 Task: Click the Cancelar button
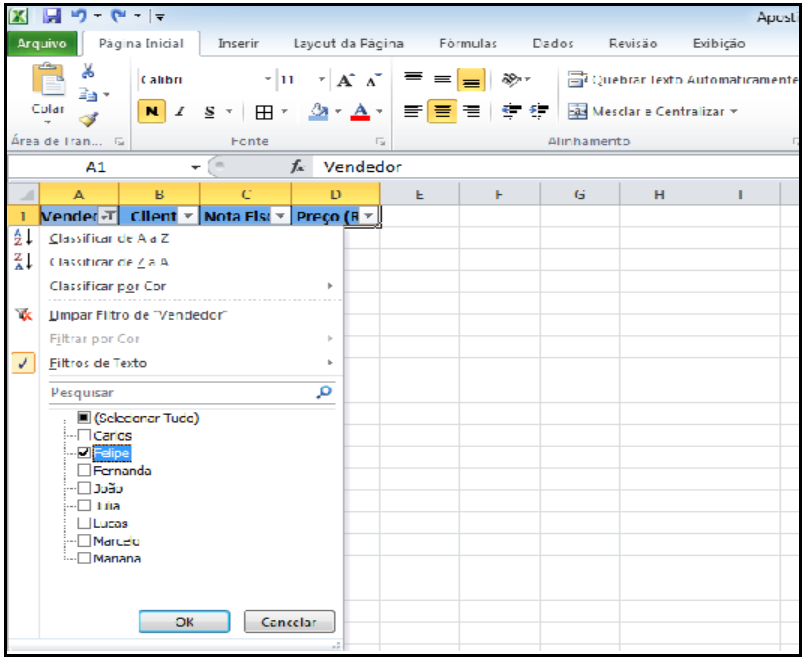click(289, 621)
